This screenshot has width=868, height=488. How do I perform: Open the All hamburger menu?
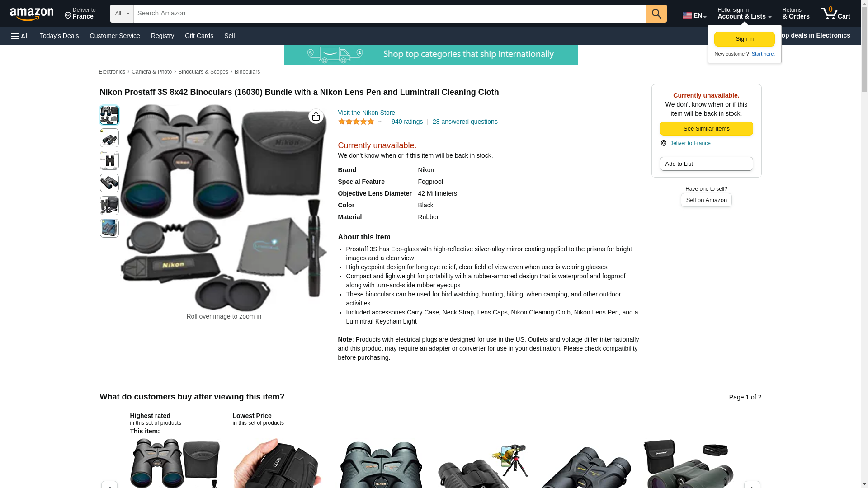click(x=20, y=36)
